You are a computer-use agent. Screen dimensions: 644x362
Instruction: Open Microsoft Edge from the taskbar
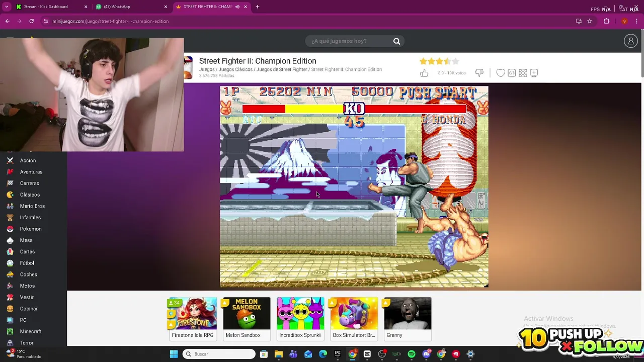pos(323,354)
